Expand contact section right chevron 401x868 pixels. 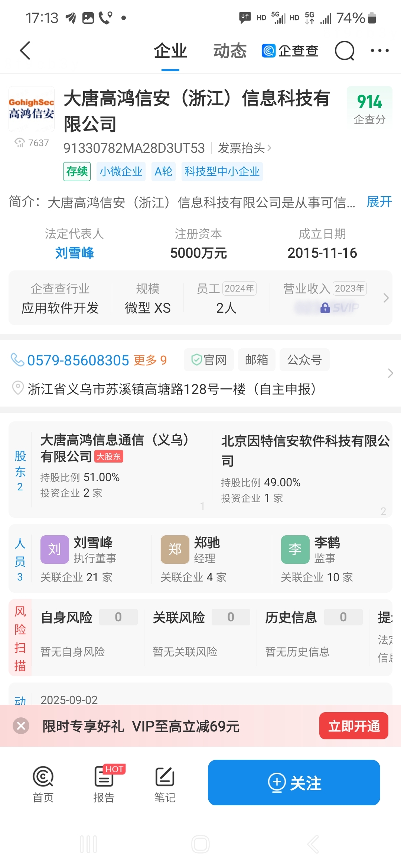[390, 373]
